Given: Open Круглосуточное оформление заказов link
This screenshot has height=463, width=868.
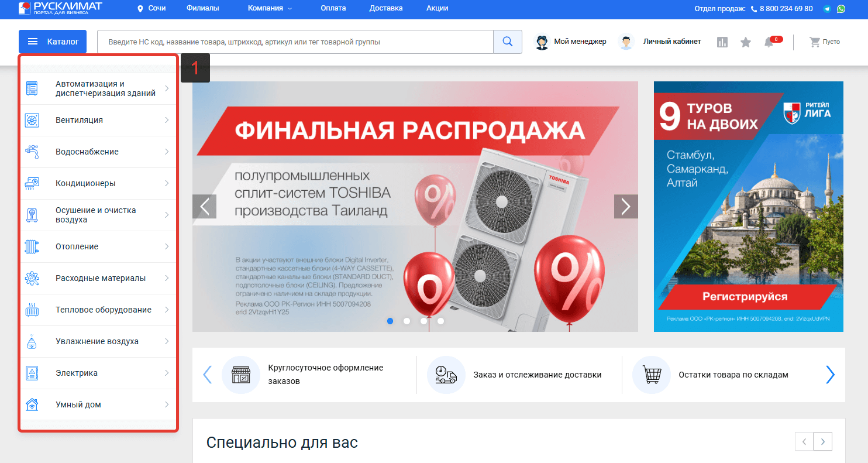Looking at the screenshot, I should tap(326, 375).
